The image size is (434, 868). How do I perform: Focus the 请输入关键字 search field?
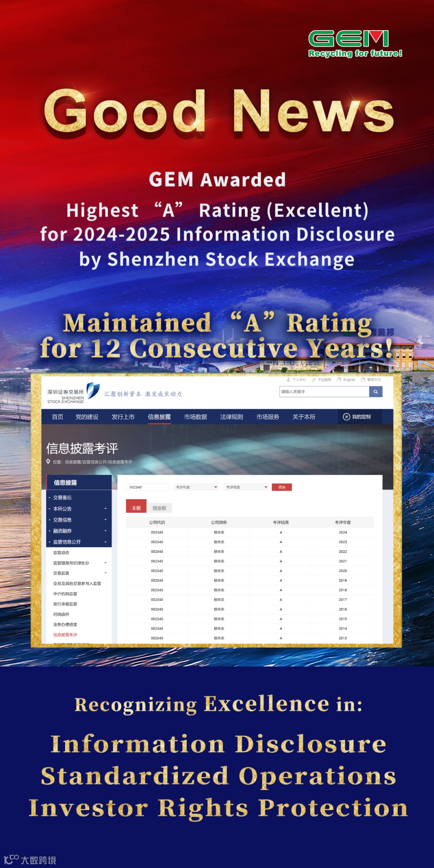tap(324, 392)
